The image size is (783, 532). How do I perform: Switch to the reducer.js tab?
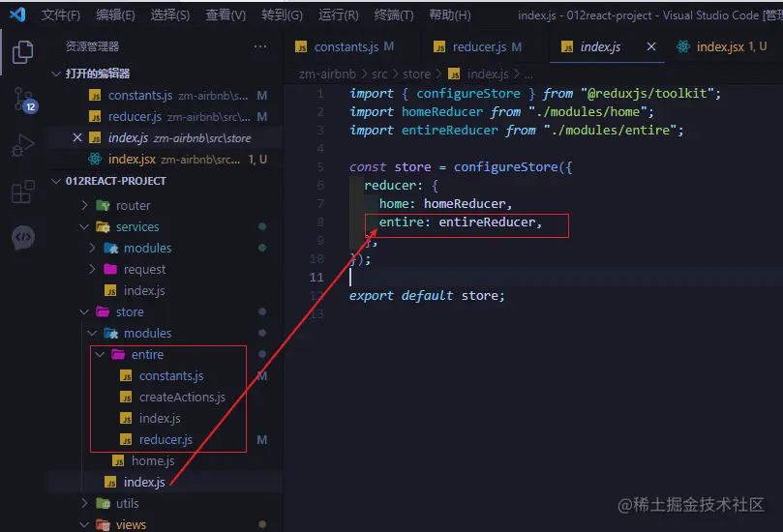[x=484, y=46]
